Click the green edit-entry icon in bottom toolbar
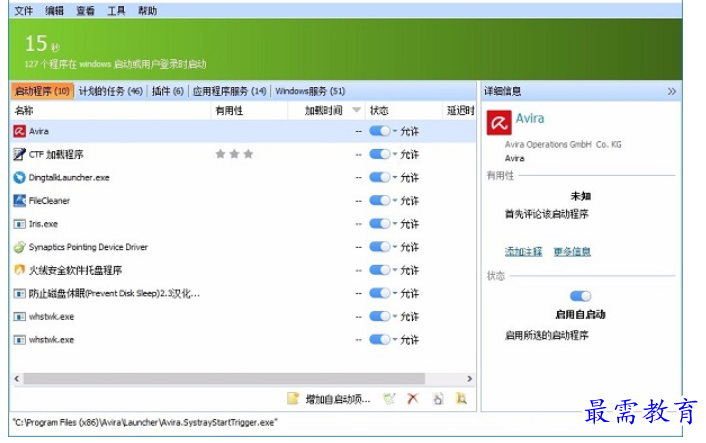Screen dimensions: 706x443 389,398
